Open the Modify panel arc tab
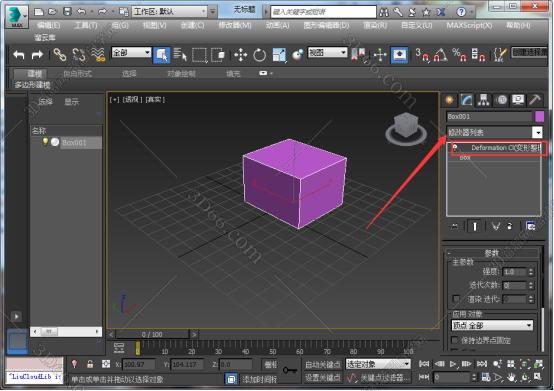The width and height of the screenshot is (554, 391). tap(466, 100)
